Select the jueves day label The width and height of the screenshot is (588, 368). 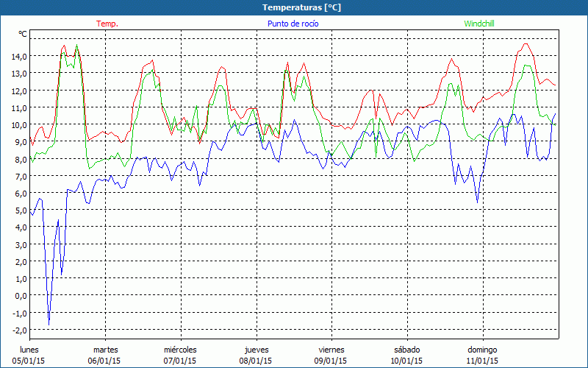[x=256, y=350]
